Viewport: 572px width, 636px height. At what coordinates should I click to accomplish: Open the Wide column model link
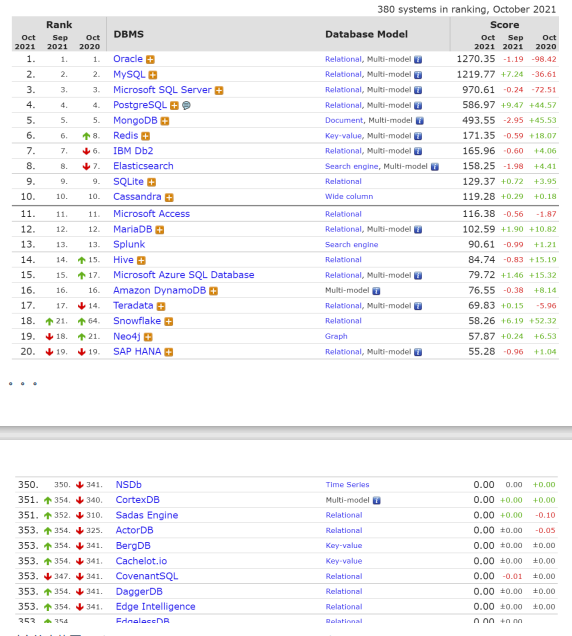click(349, 197)
